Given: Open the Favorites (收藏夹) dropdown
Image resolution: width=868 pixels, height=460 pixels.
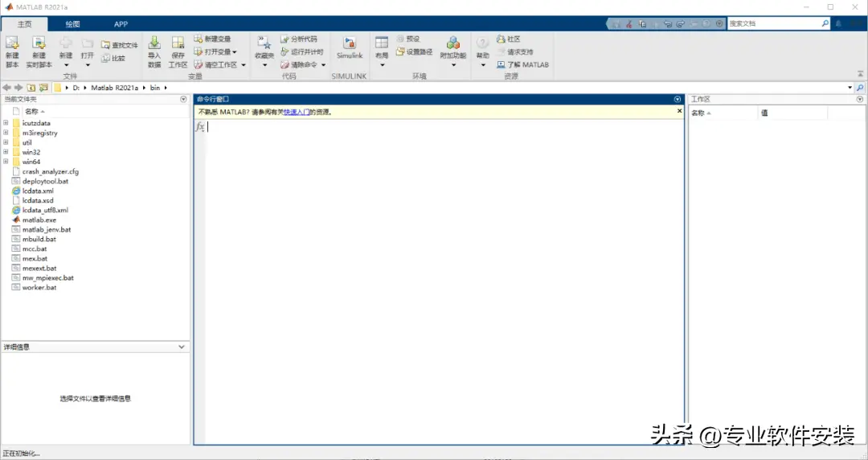Looking at the screenshot, I should pos(264,65).
